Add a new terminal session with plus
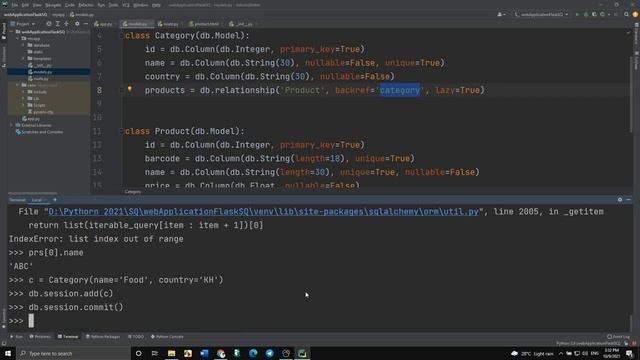Screen dimensions: 640x360 (x=55, y=200)
